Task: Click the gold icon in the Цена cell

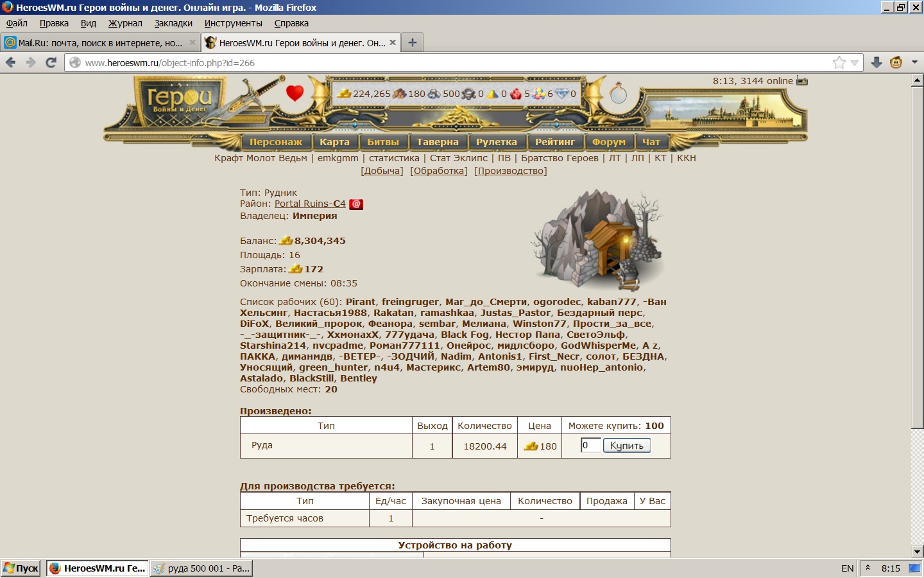Action: click(x=531, y=446)
